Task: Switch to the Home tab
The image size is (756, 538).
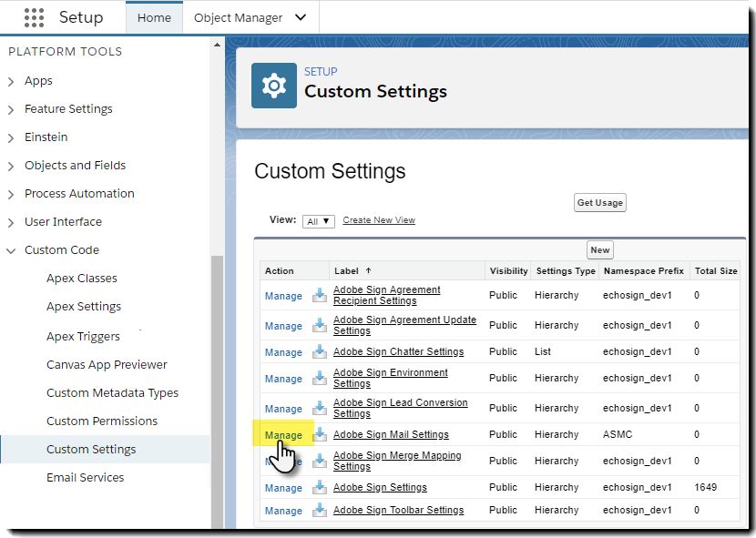Action: point(154,18)
